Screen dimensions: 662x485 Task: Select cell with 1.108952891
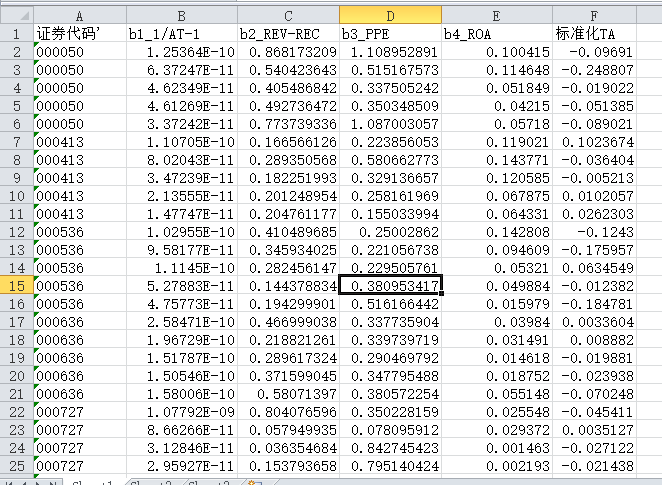391,51
